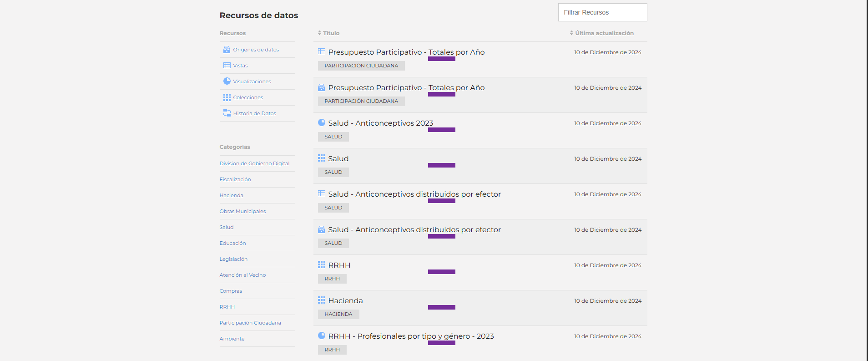Click the Recursos de datos heading
Viewport: 868px width, 361px height.
click(x=258, y=15)
